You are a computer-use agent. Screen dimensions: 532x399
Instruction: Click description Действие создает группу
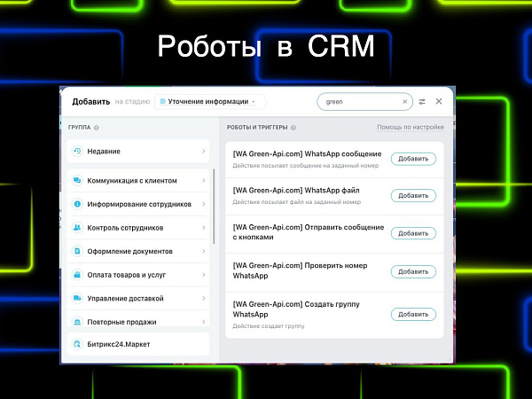tap(269, 326)
